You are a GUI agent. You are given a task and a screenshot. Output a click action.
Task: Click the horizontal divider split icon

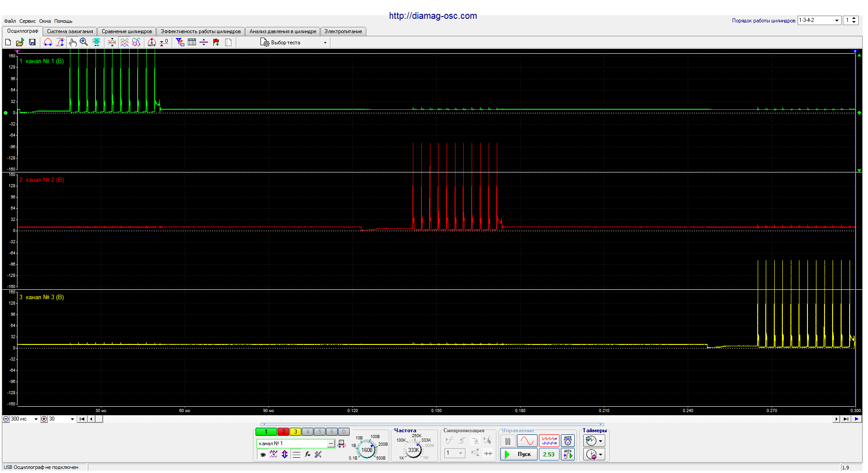204,42
